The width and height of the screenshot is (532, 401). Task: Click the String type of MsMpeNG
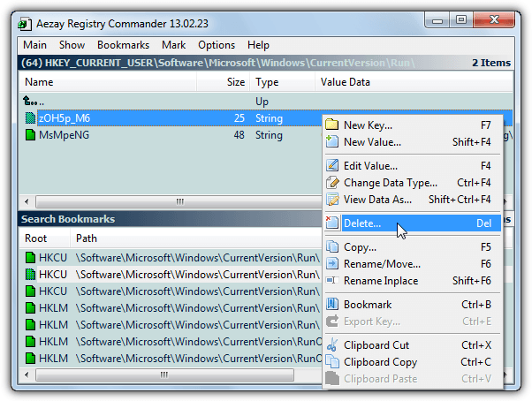coord(269,135)
